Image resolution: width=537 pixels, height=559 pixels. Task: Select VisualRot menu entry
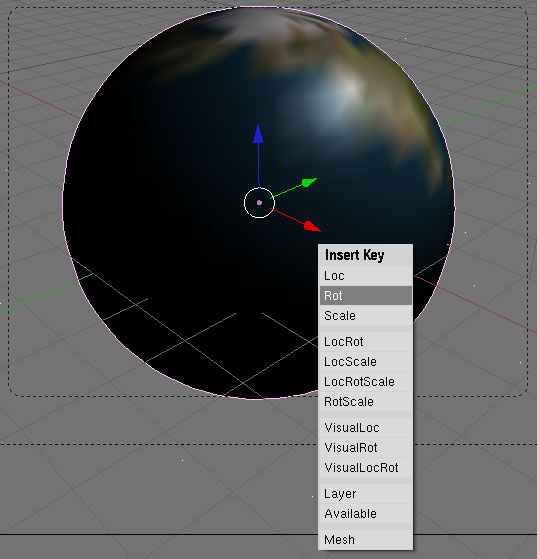point(366,447)
